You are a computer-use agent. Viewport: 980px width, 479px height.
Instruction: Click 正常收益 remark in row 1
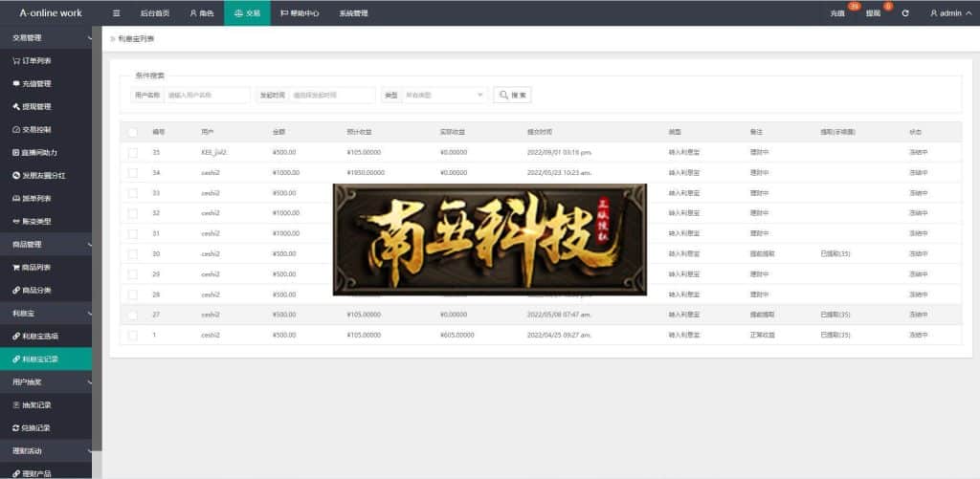click(x=762, y=336)
